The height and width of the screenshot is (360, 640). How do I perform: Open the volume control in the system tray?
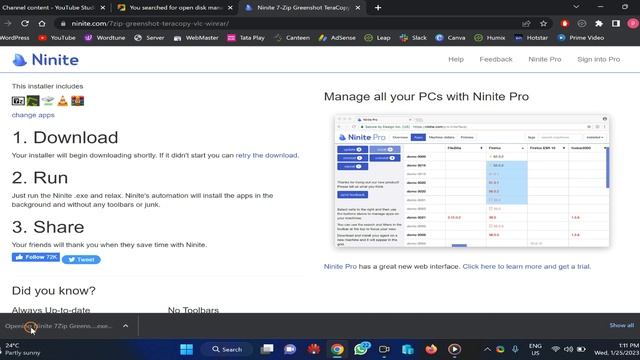[x=568, y=349]
